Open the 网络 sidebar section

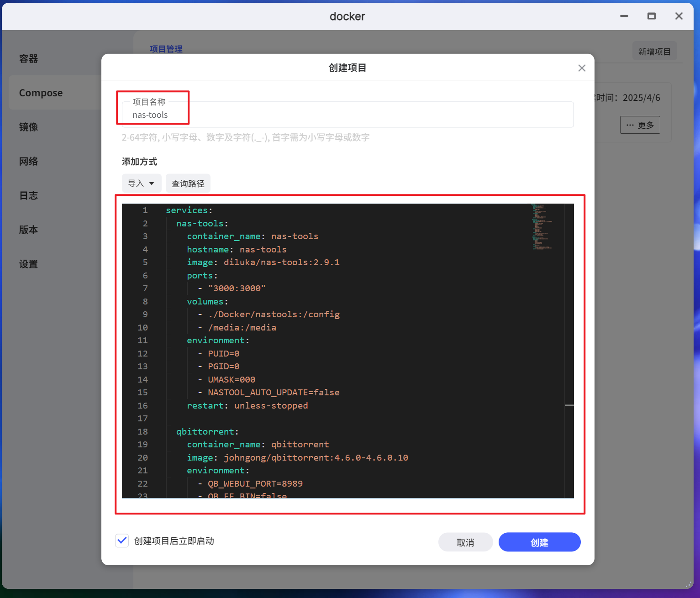tap(28, 161)
